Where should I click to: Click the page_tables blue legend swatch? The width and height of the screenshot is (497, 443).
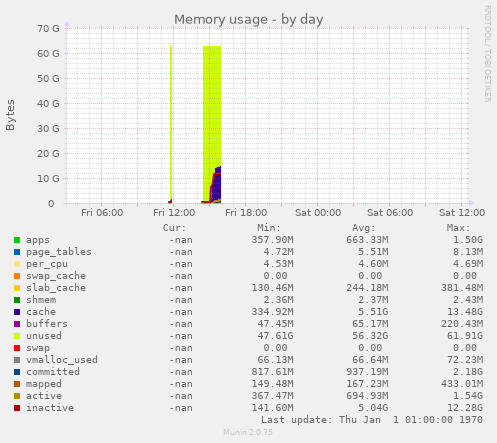coord(17,252)
